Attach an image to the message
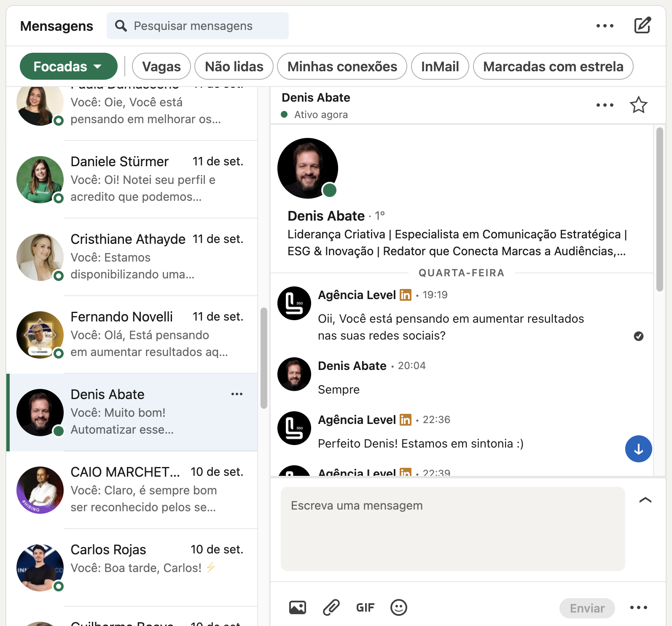Image resolution: width=672 pixels, height=626 pixels. pos(298,607)
